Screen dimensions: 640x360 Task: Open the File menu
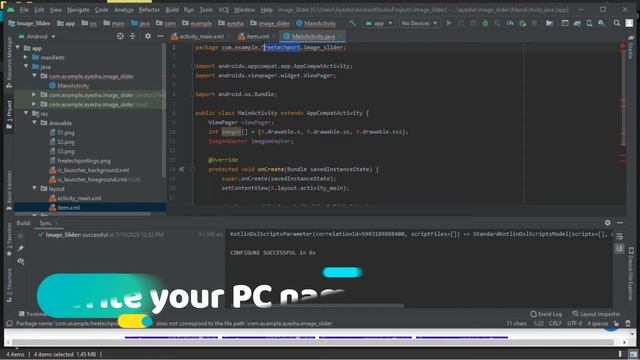pyautogui.click(x=24, y=9)
